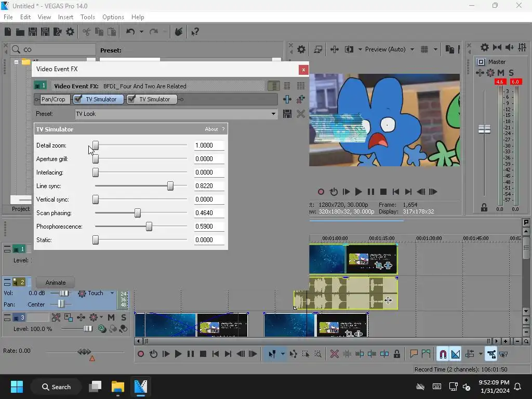The height and width of the screenshot is (399, 532).
Task: Adjust the Line sync slider handle
Action: point(170,185)
